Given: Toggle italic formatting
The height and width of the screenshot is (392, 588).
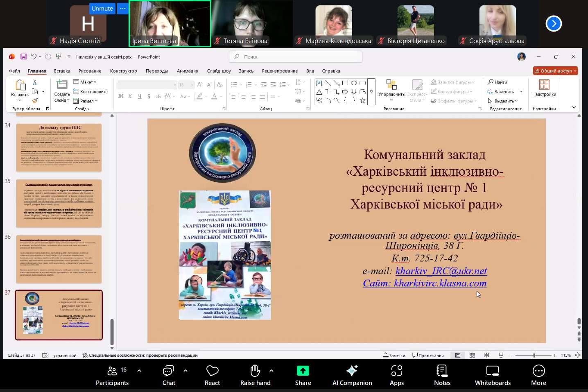Looking at the screenshot, I should click(130, 96).
